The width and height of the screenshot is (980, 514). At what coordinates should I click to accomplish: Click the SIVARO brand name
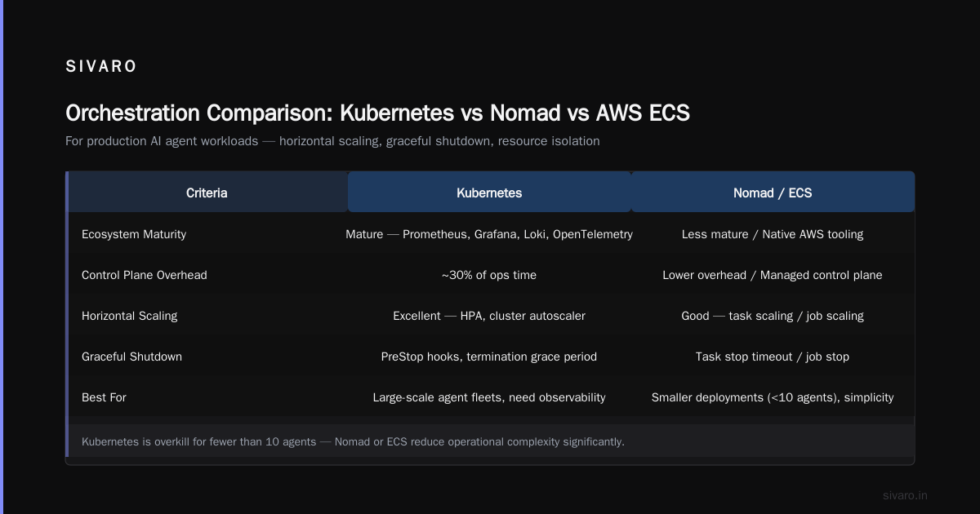101,67
